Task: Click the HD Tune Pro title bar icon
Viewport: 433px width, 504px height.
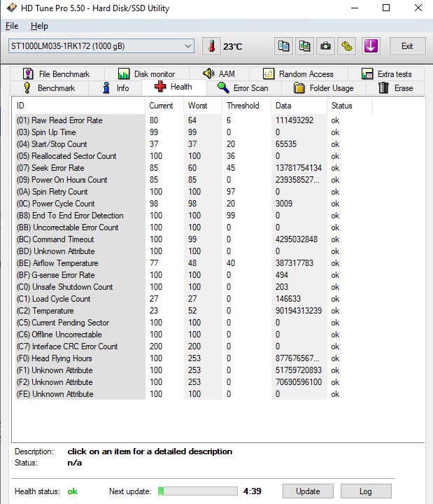Action: coord(12,8)
